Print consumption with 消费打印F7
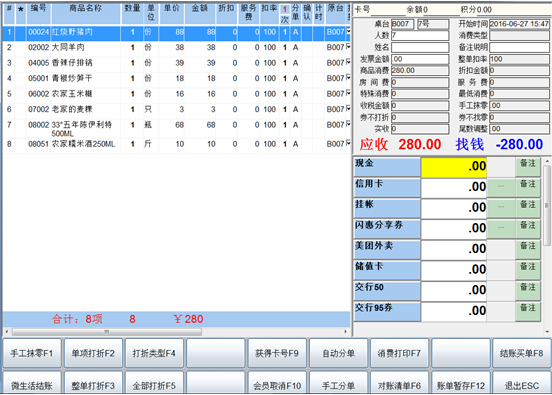Image resolution: width=552 pixels, height=395 pixels. coord(400,353)
